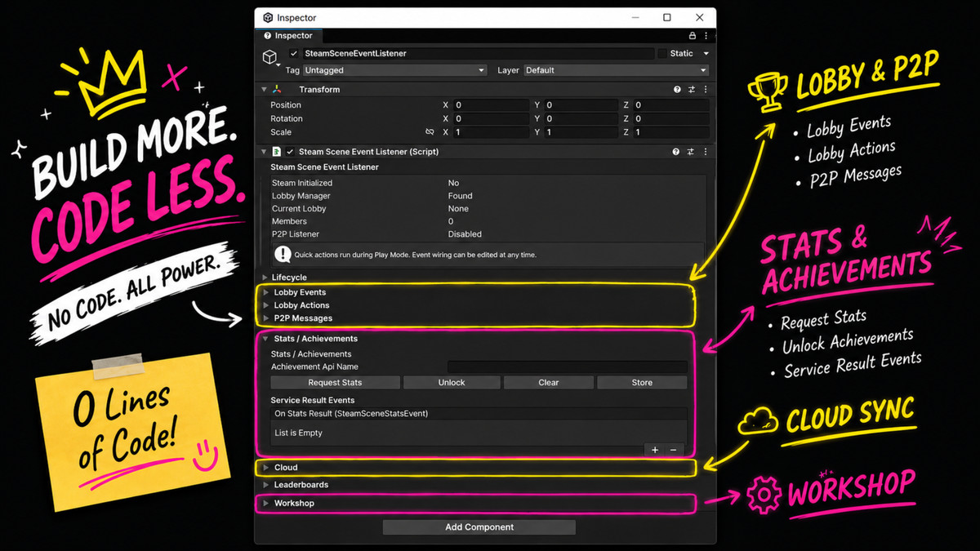Click the Clear achievement button
980x551 pixels.
point(549,383)
